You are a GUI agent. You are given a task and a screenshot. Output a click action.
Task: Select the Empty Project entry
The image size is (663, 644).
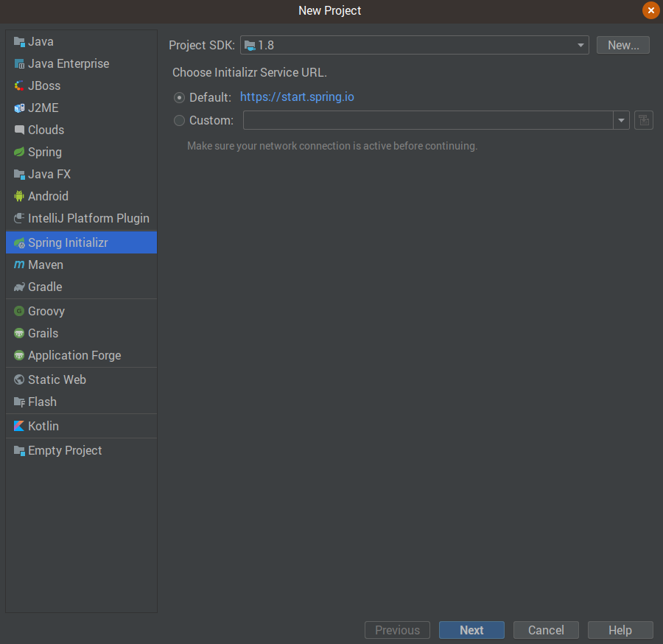click(x=65, y=450)
